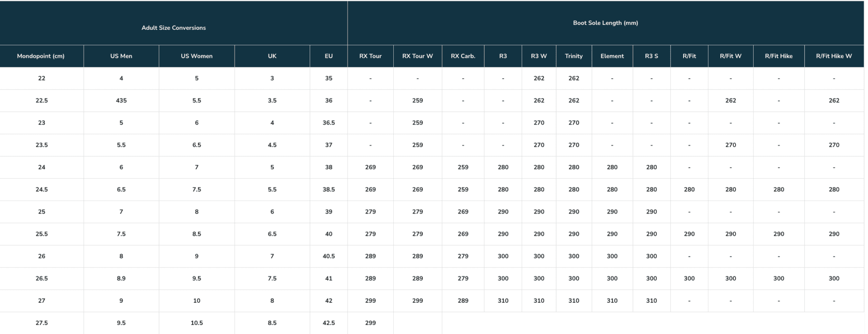Image resolution: width=868 pixels, height=334 pixels.
Task: Select the Element column header
Action: [x=612, y=56]
